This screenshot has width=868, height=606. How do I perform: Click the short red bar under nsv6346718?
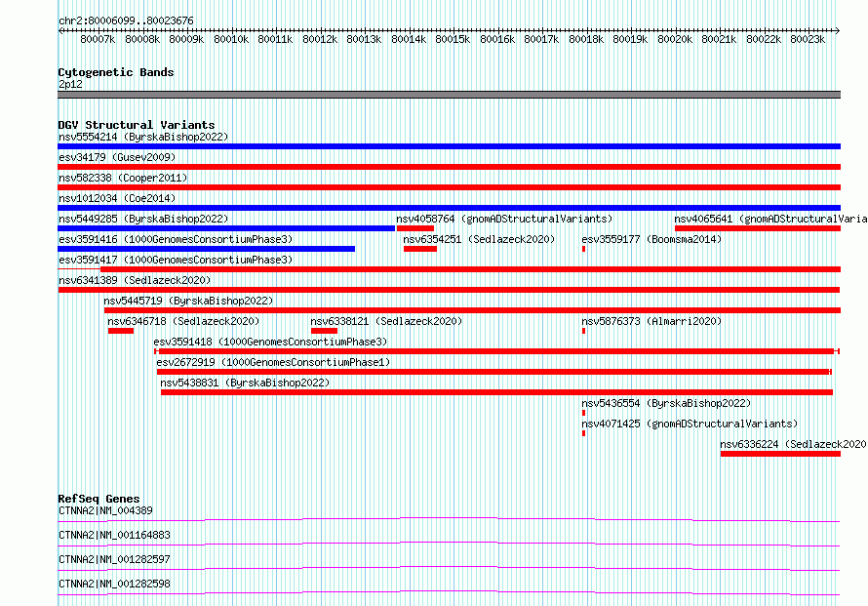tap(121, 331)
